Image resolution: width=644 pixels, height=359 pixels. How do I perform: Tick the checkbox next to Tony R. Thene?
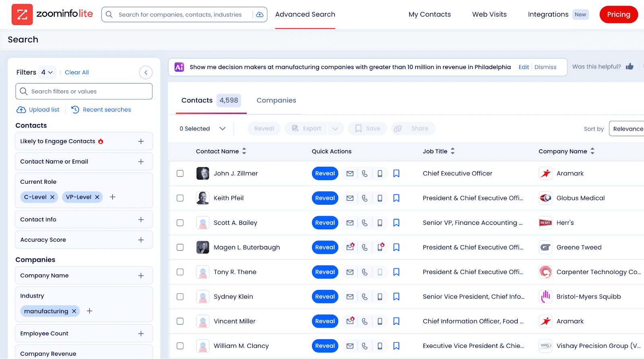pyautogui.click(x=180, y=272)
